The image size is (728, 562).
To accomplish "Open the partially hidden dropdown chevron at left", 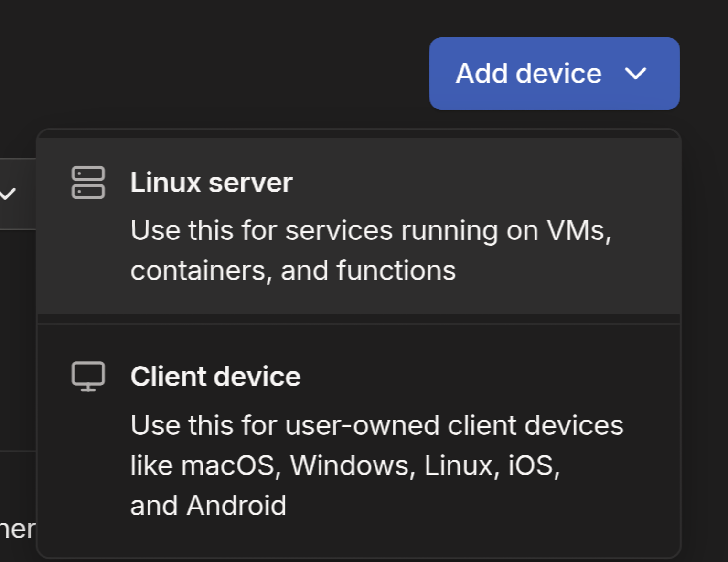I will (8, 194).
